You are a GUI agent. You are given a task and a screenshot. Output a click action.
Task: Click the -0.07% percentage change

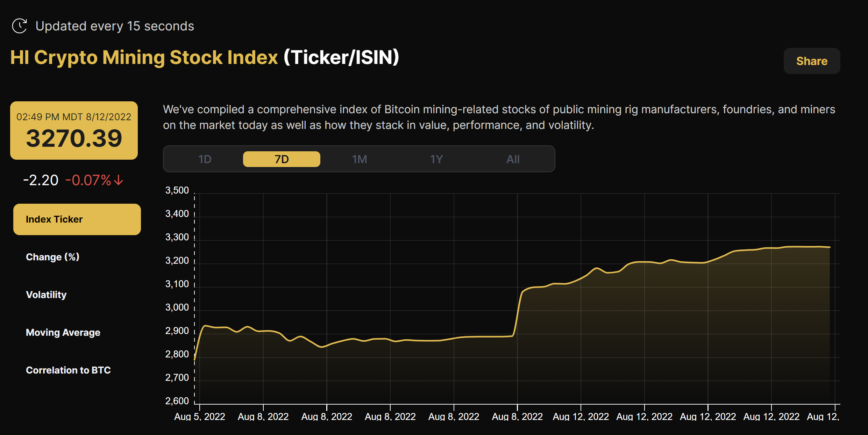click(x=88, y=180)
